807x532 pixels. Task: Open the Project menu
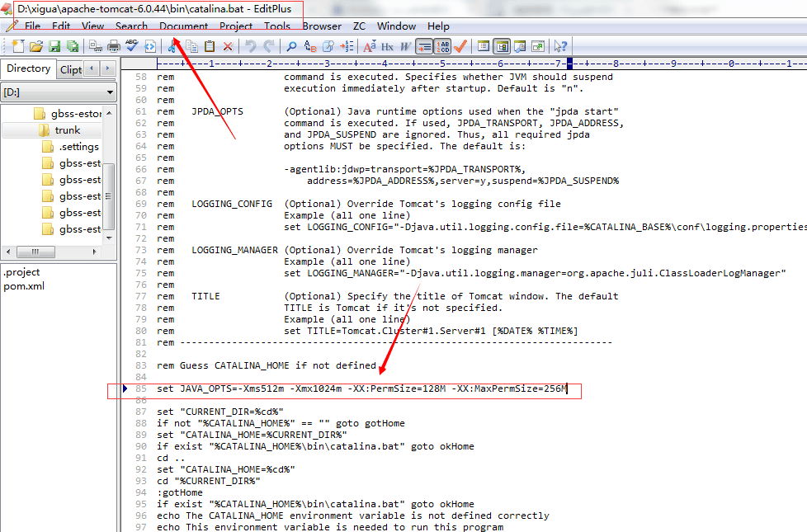(x=236, y=26)
